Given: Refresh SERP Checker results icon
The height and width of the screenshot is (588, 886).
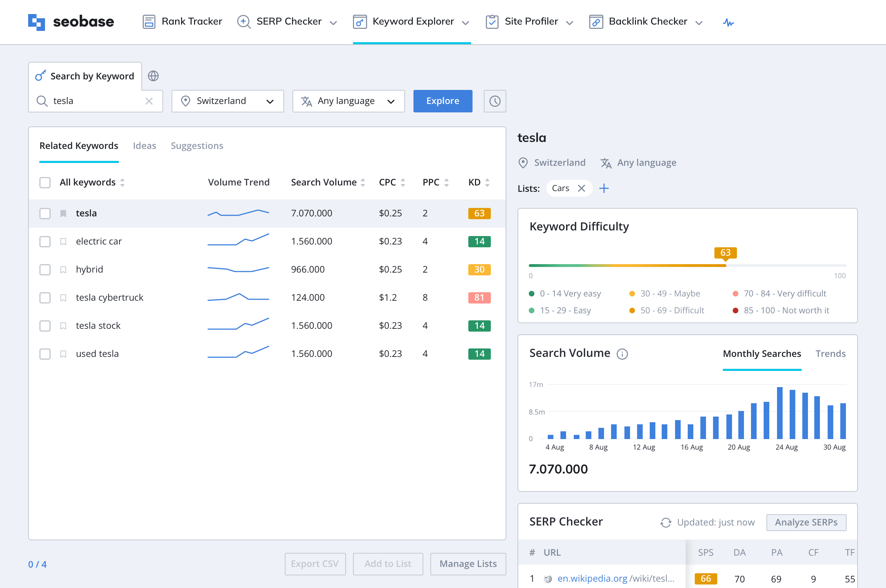Looking at the screenshot, I should point(666,522).
